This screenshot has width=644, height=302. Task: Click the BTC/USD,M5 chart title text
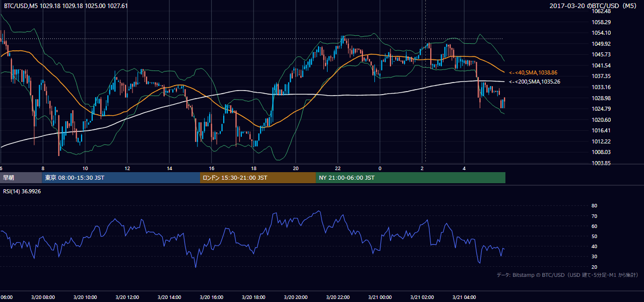click(x=66, y=6)
